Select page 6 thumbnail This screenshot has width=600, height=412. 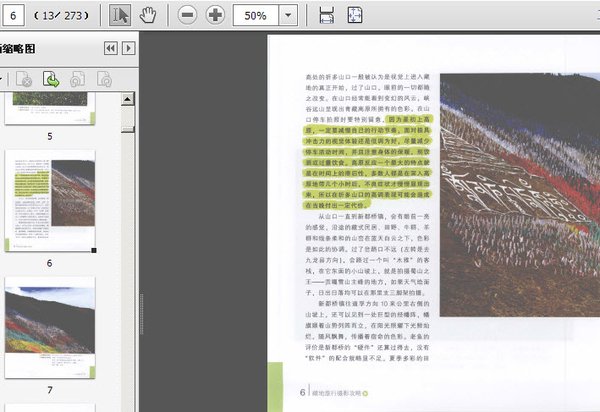[x=50, y=201]
